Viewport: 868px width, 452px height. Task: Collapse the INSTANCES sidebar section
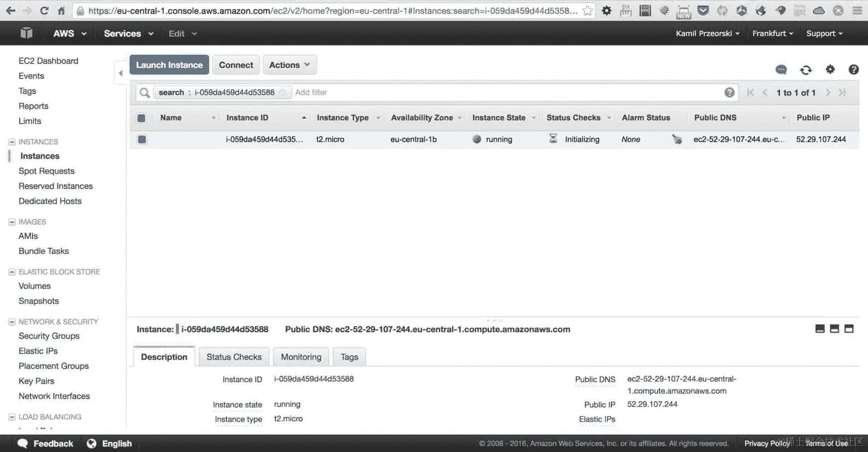(x=11, y=142)
